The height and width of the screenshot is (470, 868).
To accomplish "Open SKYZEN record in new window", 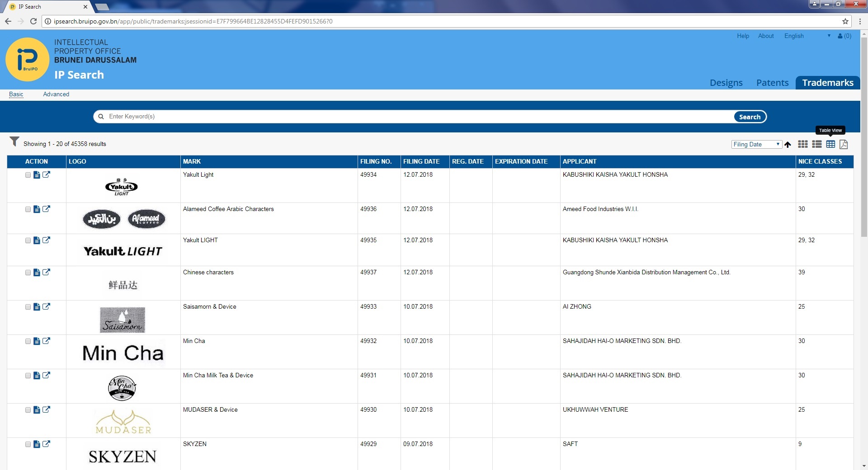I will click(x=46, y=444).
